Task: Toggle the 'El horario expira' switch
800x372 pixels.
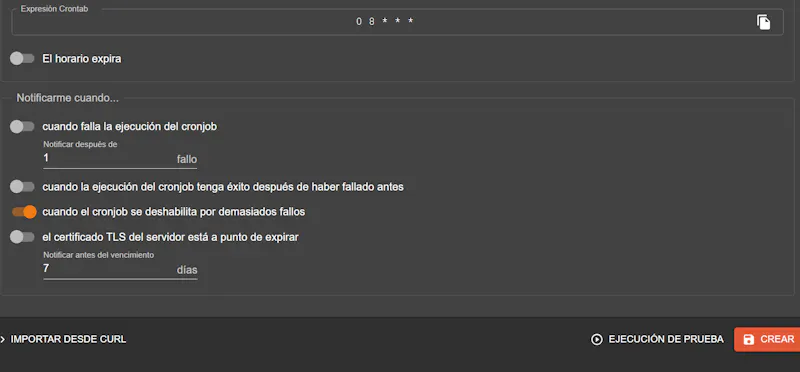Action: 22,59
